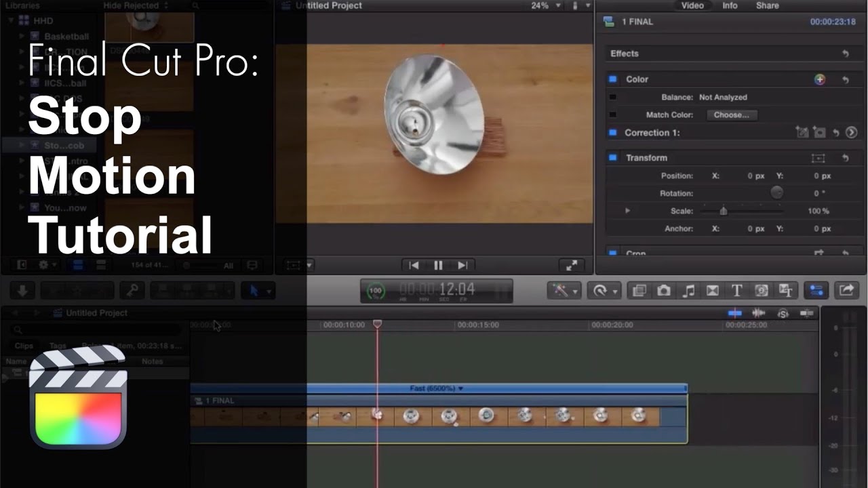Click the Share project arrow icon
Viewport: 868px width, 488px height.
846,291
